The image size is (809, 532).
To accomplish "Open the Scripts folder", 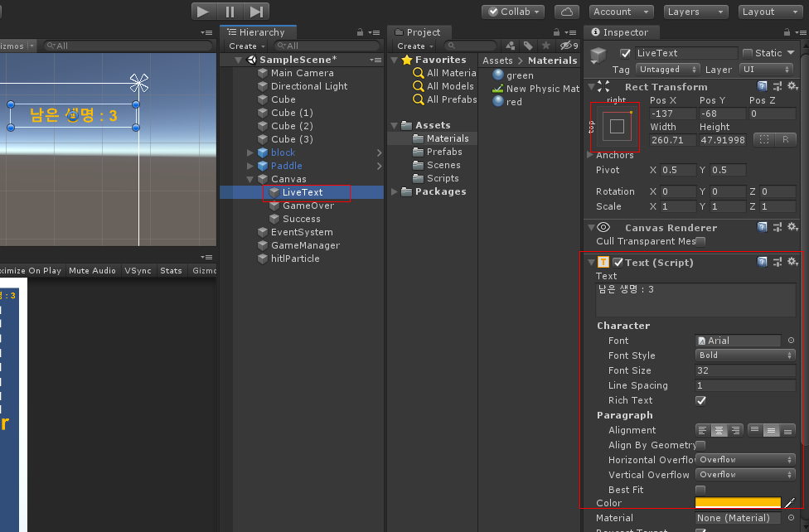I will tap(442, 178).
